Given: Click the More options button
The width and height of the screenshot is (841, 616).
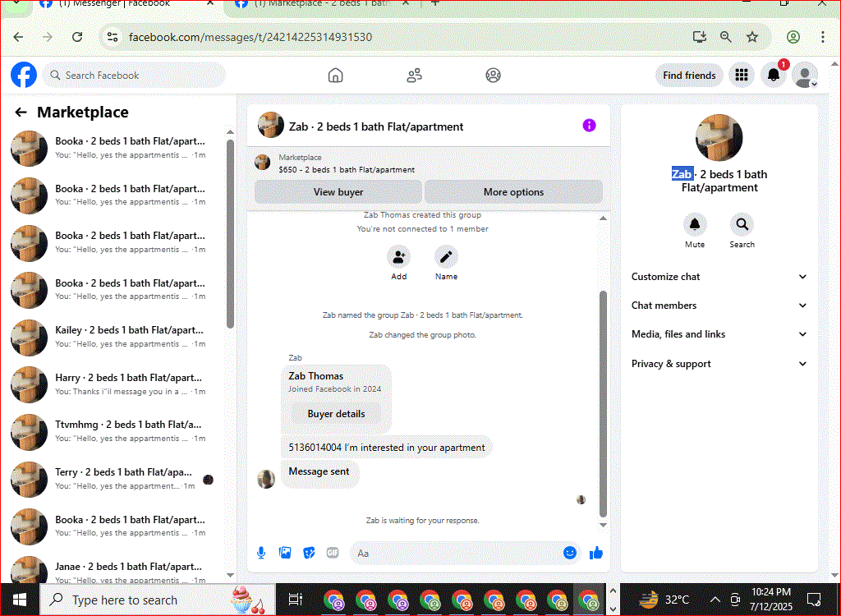Looking at the screenshot, I should coord(514,192).
